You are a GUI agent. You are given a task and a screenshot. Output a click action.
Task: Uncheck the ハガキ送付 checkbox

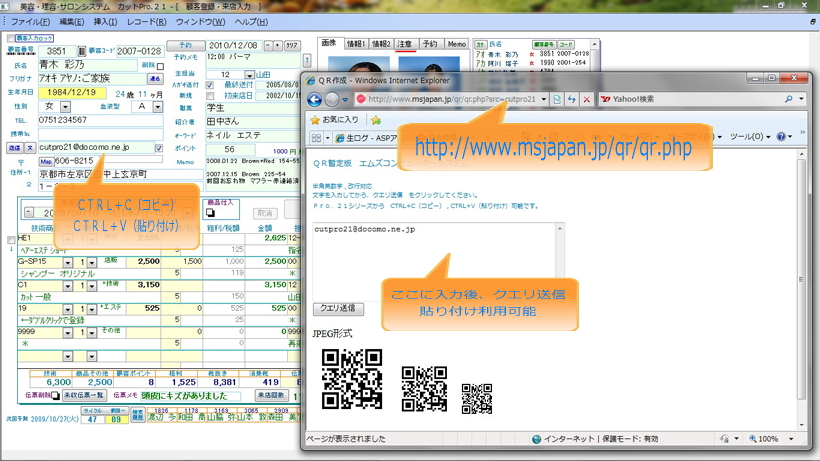(x=210, y=85)
